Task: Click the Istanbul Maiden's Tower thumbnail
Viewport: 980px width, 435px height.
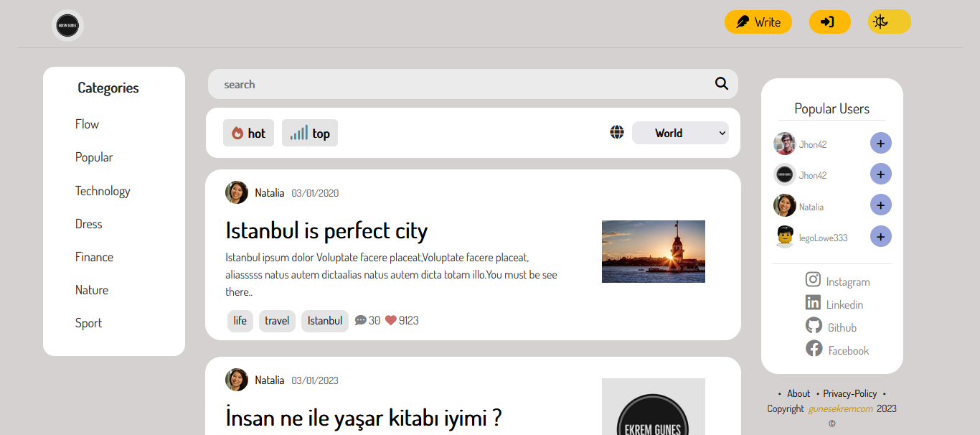Action: coord(654,251)
